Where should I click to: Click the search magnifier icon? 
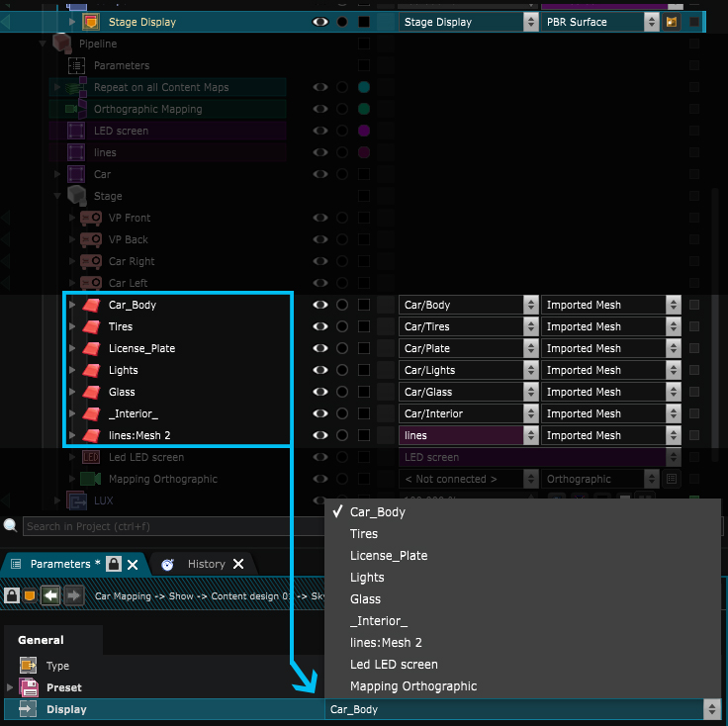pyautogui.click(x=10, y=526)
